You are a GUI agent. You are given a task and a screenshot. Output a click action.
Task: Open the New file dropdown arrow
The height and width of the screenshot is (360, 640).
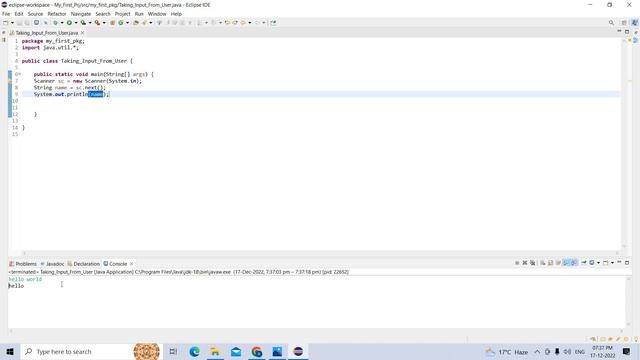tap(12, 23)
